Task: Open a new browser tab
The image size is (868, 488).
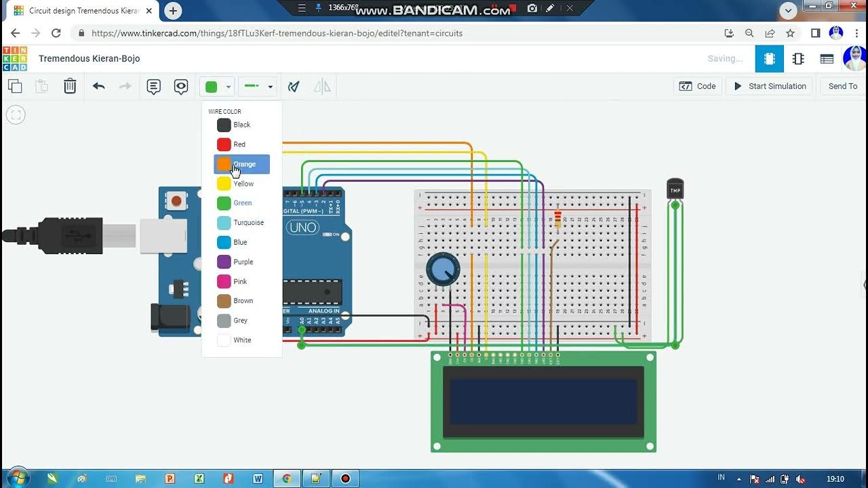Action: pyautogui.click(x=173, y=11)
